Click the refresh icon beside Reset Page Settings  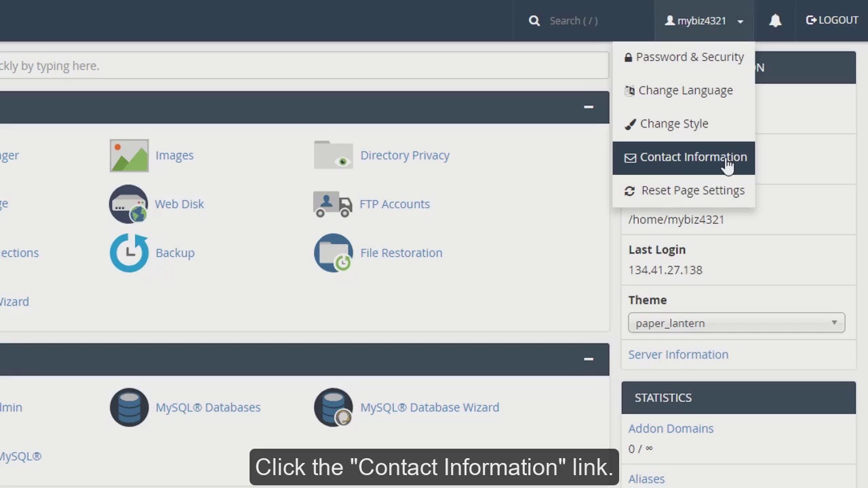coord(629,191)
